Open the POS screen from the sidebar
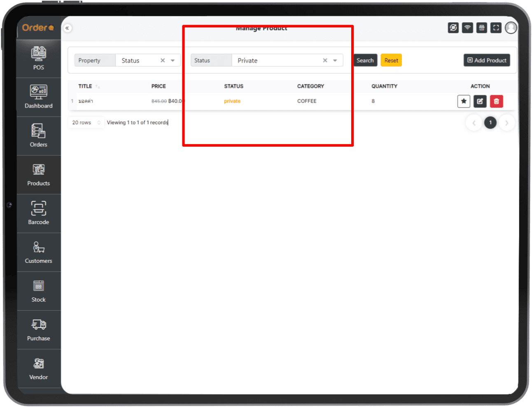Screen dimensions: 532x407 38,58
